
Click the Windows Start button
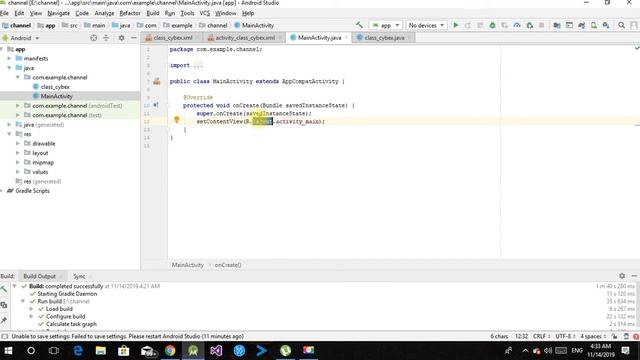point(8,350)
